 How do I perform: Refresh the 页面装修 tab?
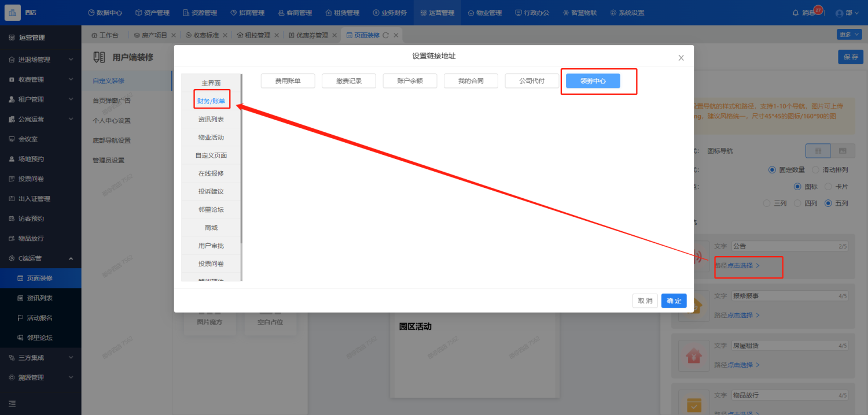tap(386, 35)
